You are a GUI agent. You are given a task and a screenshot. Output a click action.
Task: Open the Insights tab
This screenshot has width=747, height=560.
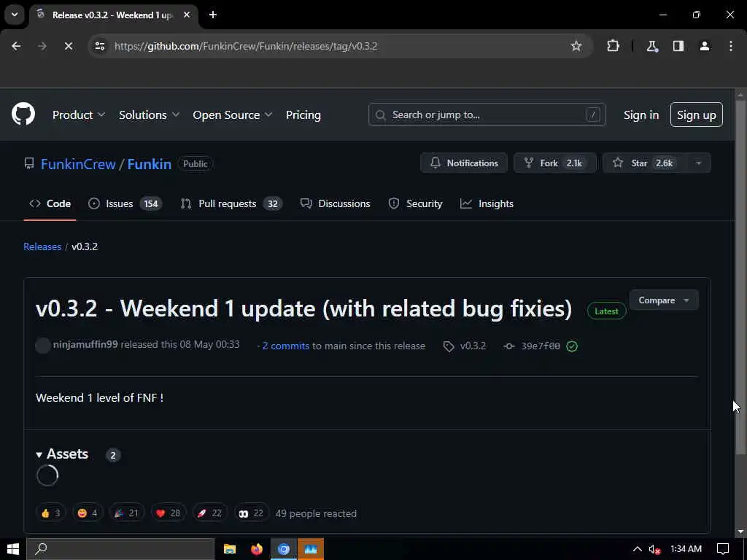point(487,203)
